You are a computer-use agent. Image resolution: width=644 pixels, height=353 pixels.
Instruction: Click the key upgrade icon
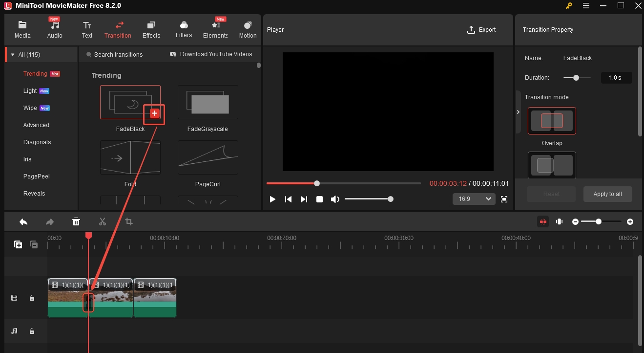[569, 6]
